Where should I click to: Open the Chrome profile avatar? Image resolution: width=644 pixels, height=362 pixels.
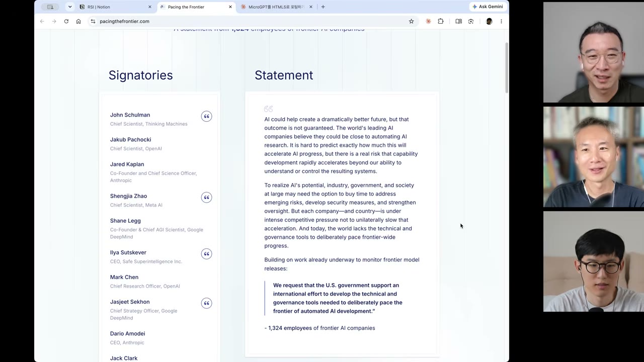pos(489,21)
